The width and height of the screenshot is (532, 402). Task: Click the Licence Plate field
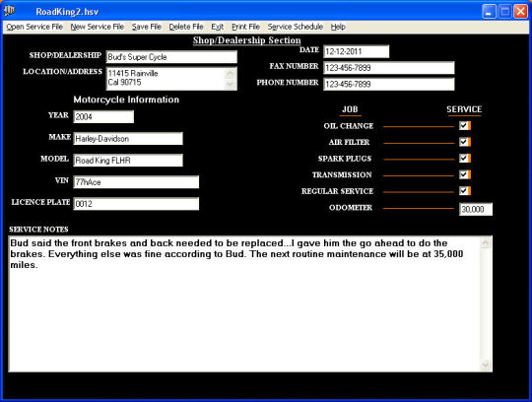[136, 204]
